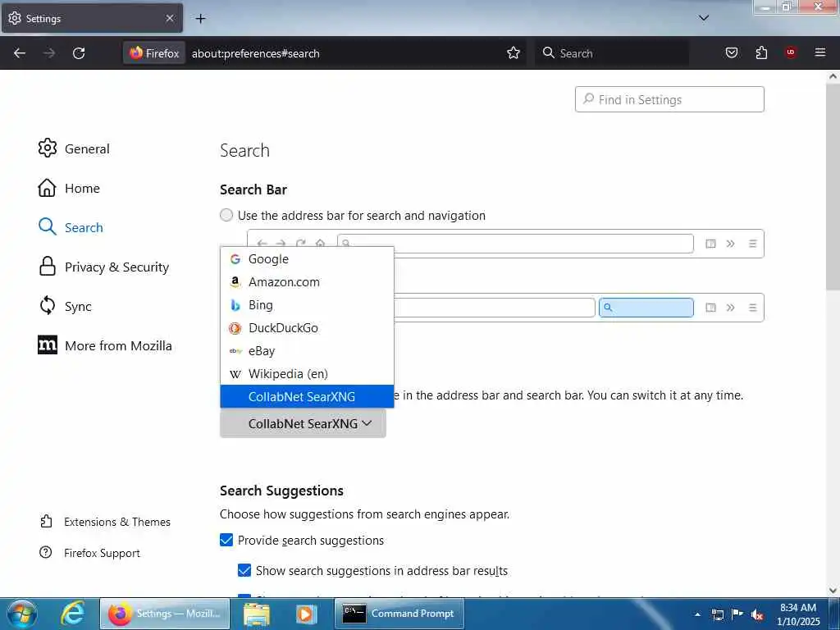Image resolution: width=840 pixels, height=630 pixels.
Task: Select the Settings browser tab
Action: click(x=92, y=18)
